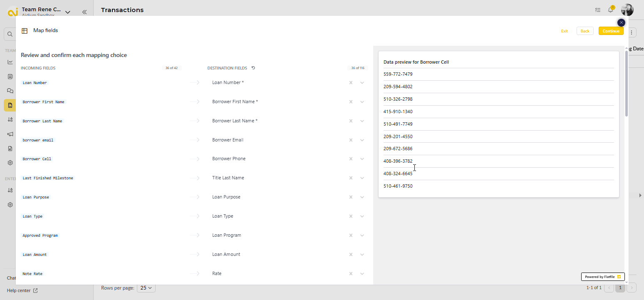Open the Rows per page dropdown
The image size is (644, 300).
pyautogui.click(x=146, y=288)
